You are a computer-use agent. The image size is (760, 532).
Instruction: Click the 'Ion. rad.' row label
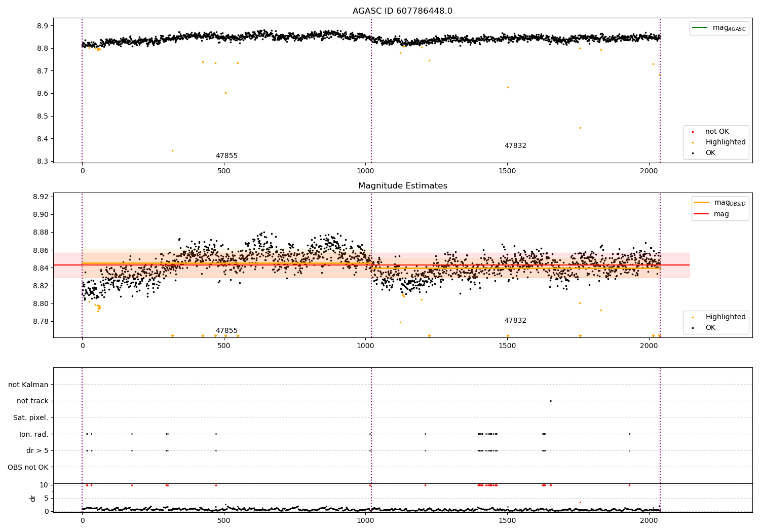[34, 434]
